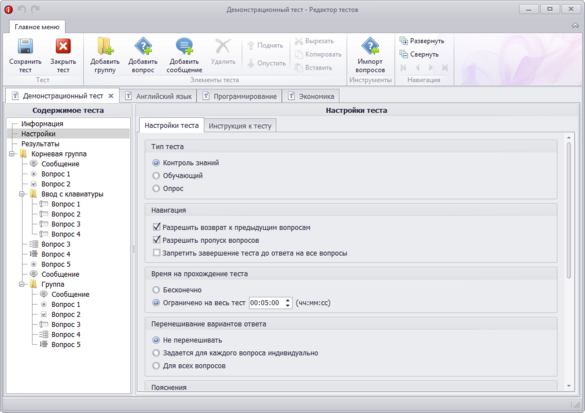The width and height of the screenshot is (585, 413).
Task: Click the Сохранить тест save icon
Action: [x=25, y=47]
